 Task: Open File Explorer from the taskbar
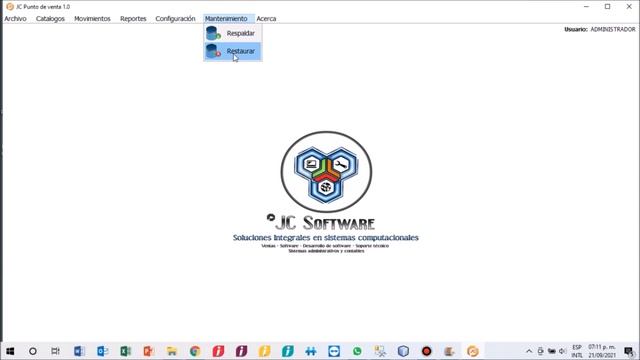click(x=171, y=351)
